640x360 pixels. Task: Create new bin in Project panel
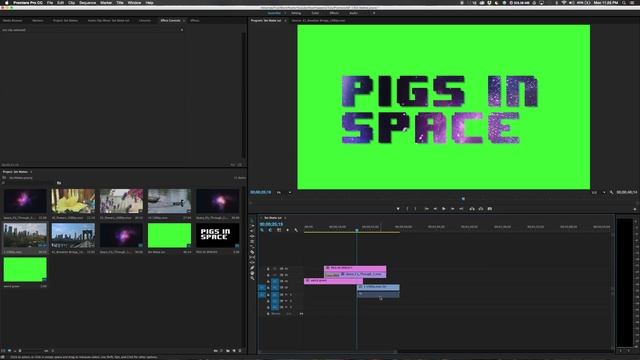228,351
